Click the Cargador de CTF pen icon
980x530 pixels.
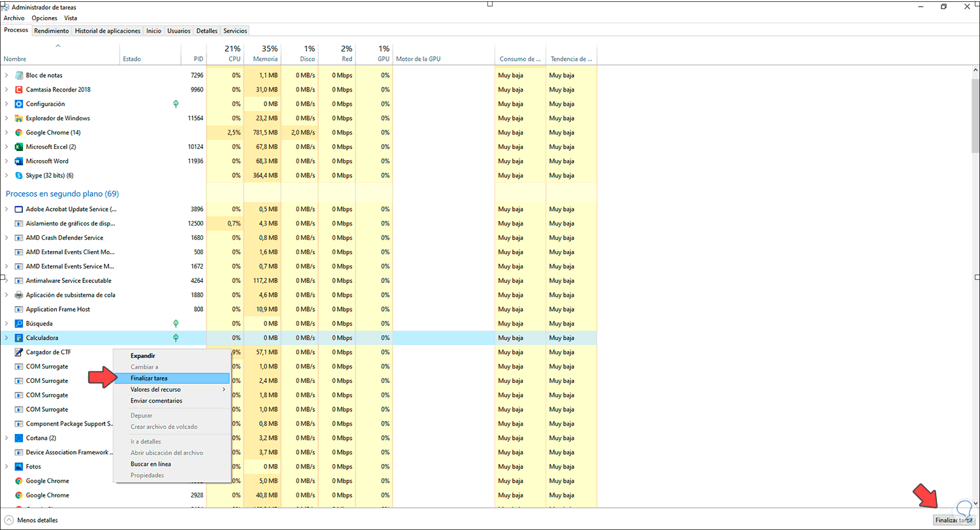click(x=19, y=352)
